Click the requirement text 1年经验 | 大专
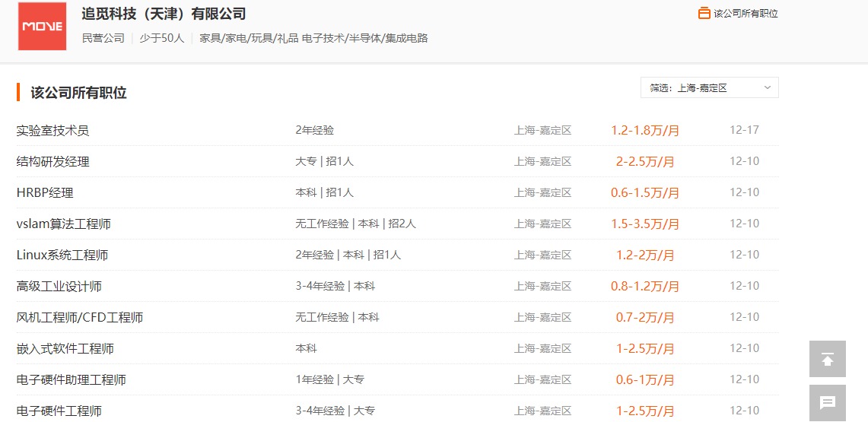The height and width of the screenshot is (422, 868). pyautogui.click(x=329, y=379)
